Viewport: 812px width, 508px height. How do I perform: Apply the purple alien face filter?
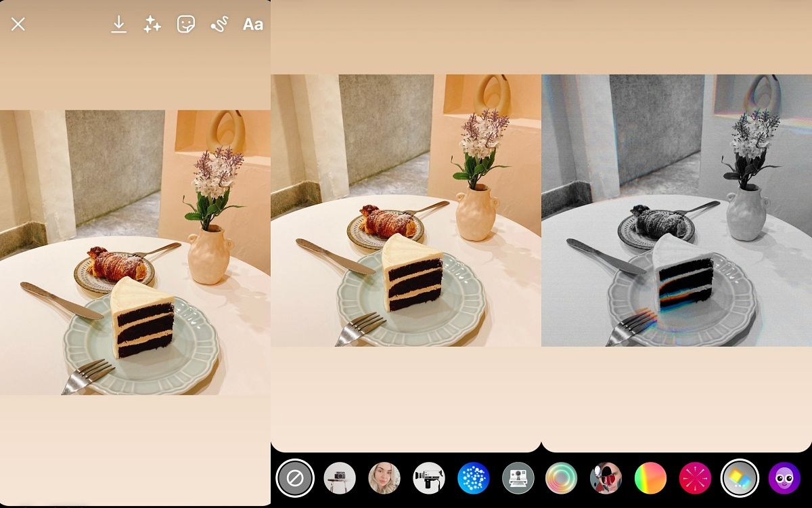click(784, 478)
